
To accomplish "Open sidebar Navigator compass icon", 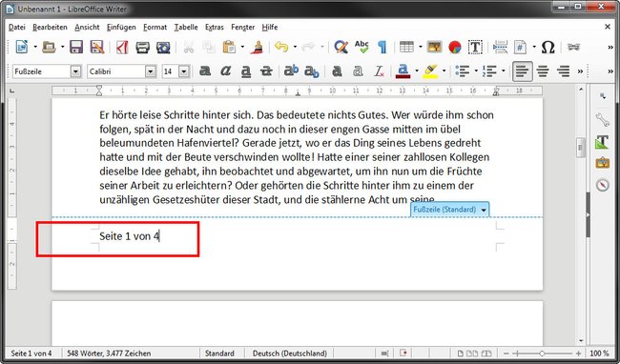I will pyautogui.click(x=602, y=184).
